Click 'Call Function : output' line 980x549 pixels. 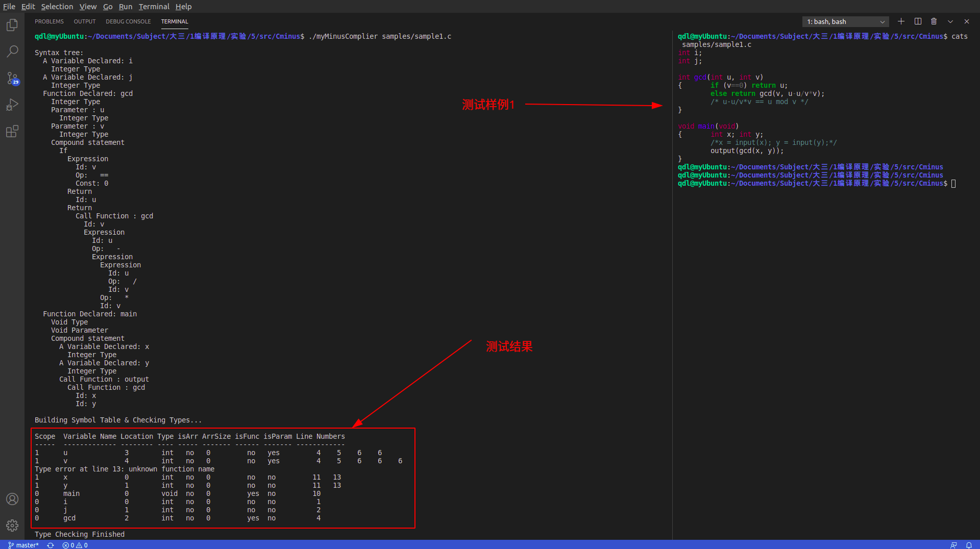pos(104,379)
